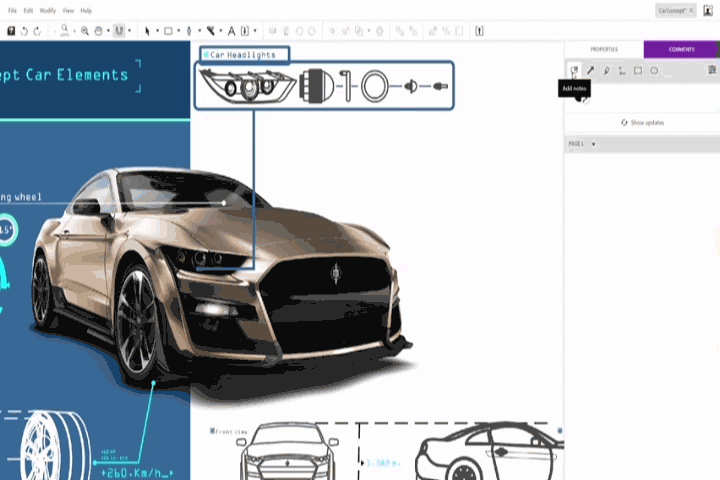Select the Car Headlights label box
The width and height of the screenshot is (720, 480).
pyautogui.click(x=245, y=55)
